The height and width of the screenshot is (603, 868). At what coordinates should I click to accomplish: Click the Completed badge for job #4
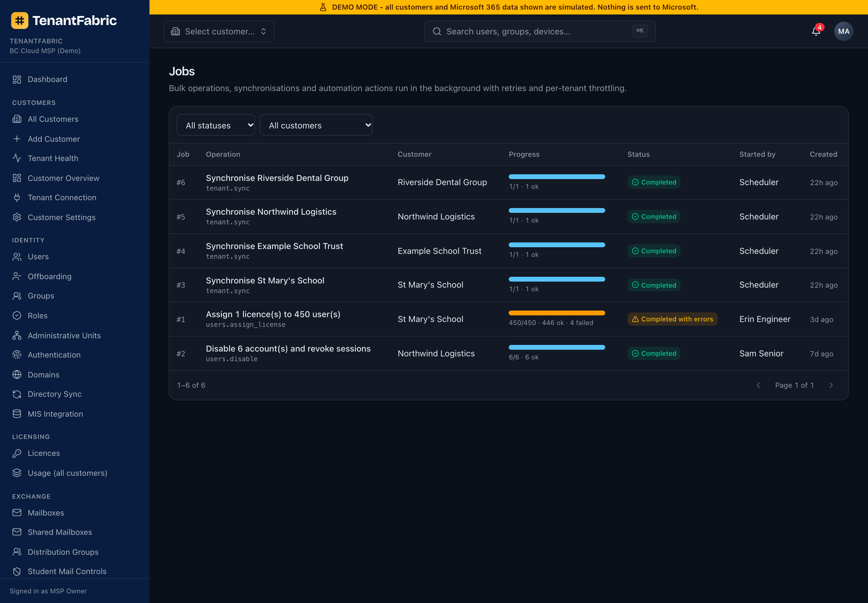tap(654, 251)
